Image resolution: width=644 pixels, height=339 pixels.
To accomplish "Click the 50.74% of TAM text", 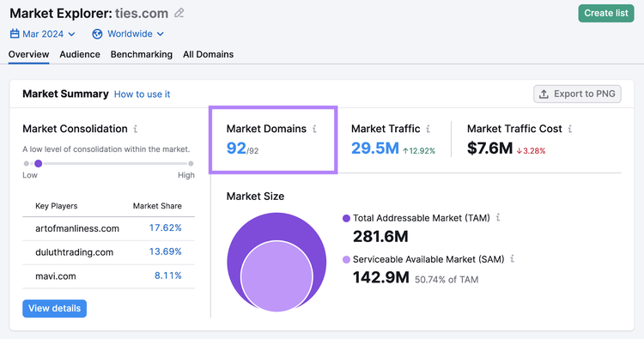I will click(x=447, y=280).
